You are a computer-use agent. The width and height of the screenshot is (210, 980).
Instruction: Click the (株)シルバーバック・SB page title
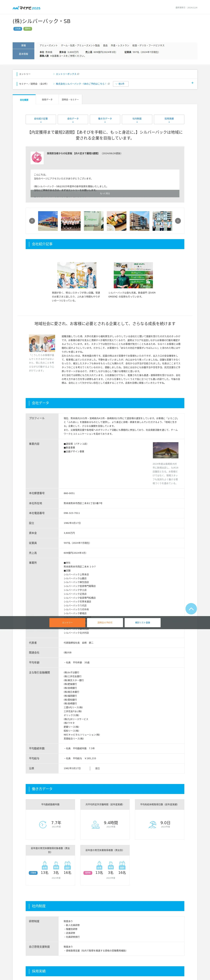(42, 21)
